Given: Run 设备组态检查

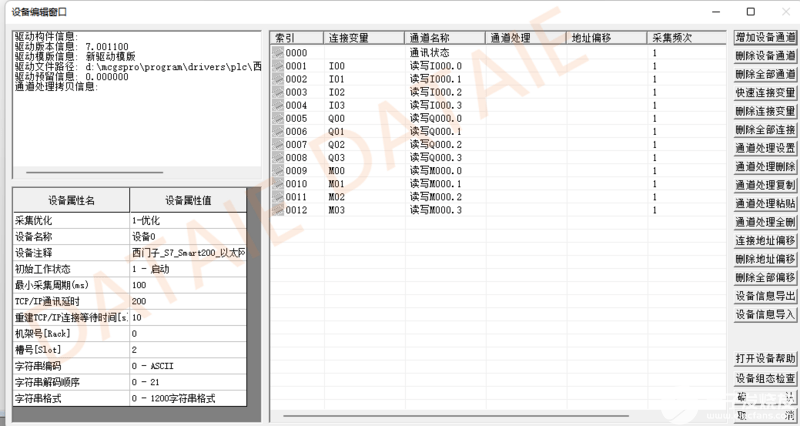Looking at the screenshot, I should point(765,378).
